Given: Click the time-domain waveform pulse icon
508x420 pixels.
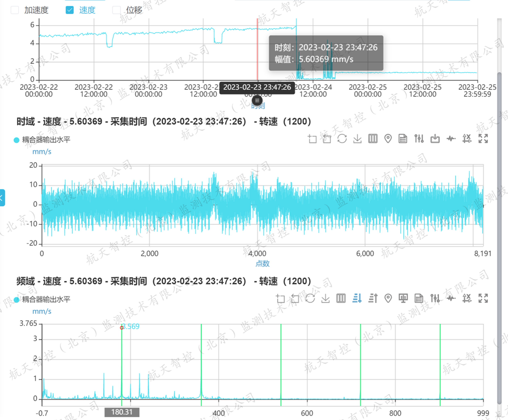Looking at the screenshot, I should 451,139.
